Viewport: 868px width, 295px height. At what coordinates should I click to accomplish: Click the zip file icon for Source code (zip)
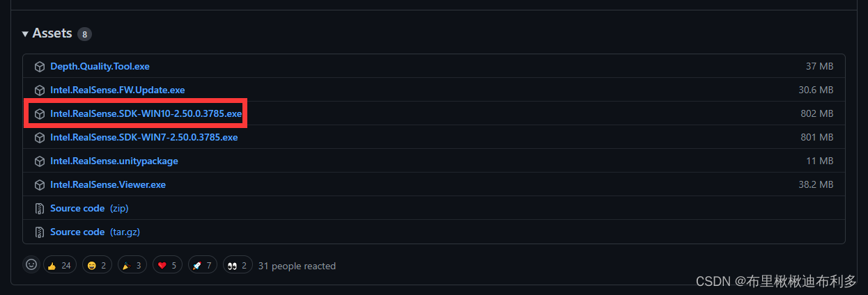tap(39, 208)
